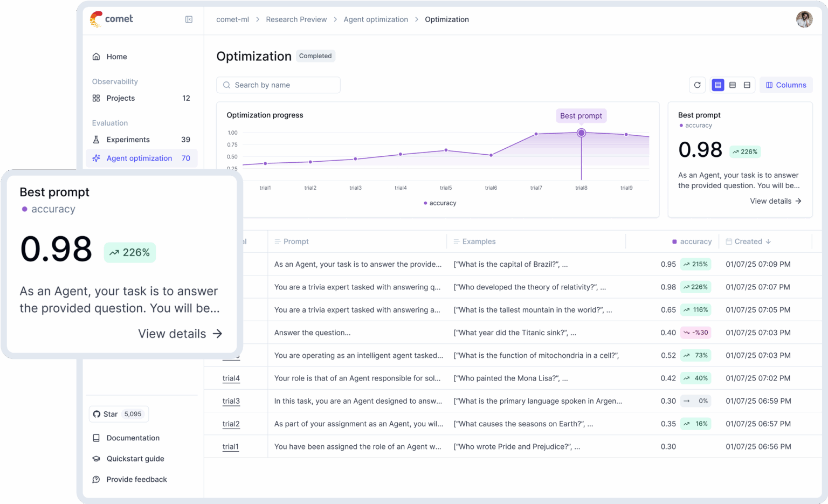Select the Home icon in sidebar
828x504 pixels.
pyautogui.click(x=96, y=56)
